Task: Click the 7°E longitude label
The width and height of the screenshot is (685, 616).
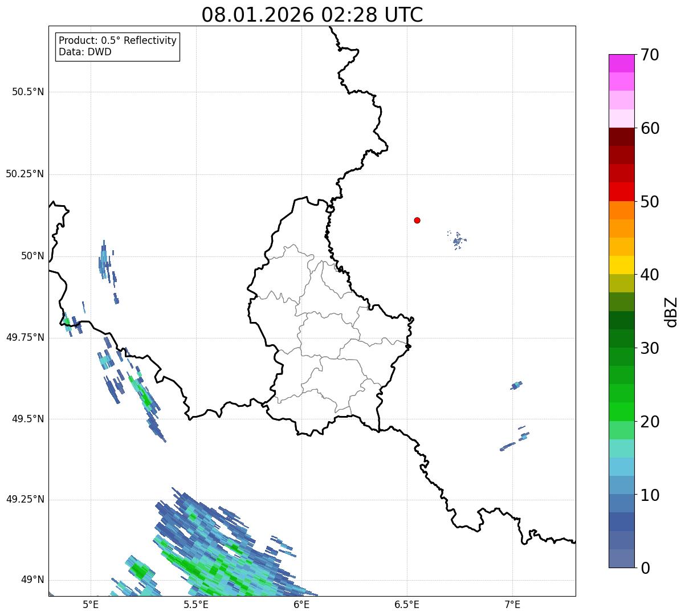Action: 512,605
